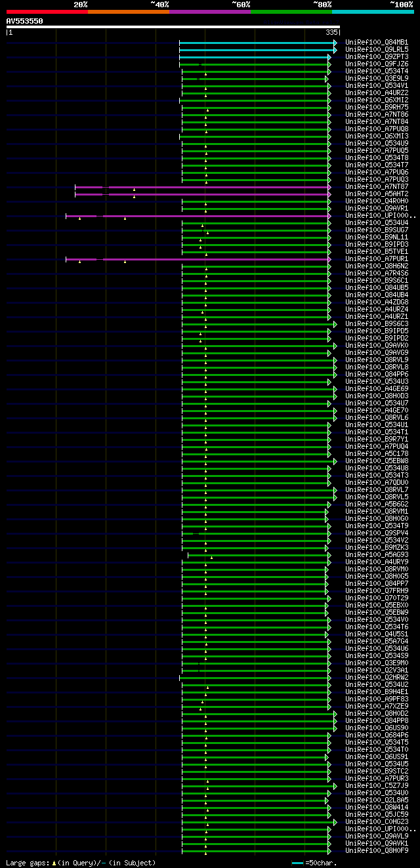Follow the UniRef100_A7NT87 link

click(377, 187)
